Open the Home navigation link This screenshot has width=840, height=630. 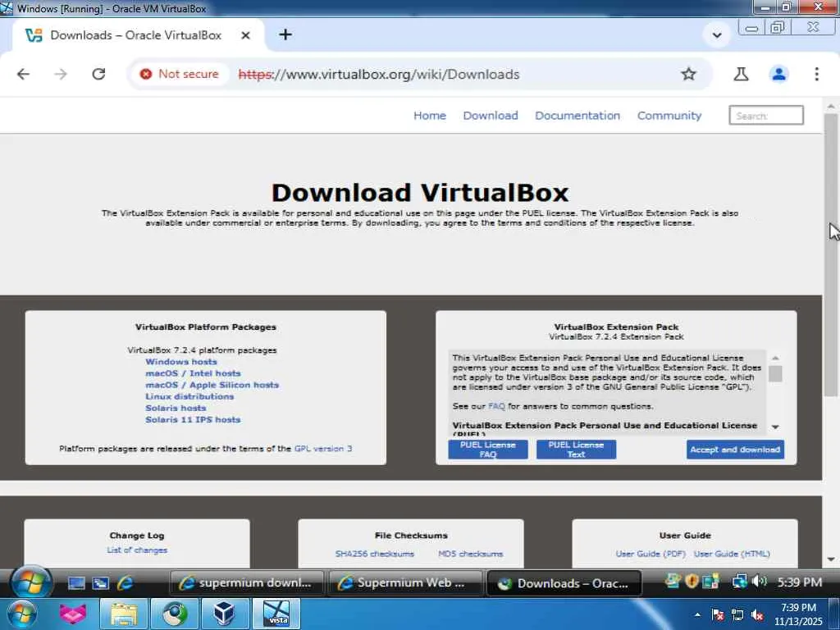point(430,116)
